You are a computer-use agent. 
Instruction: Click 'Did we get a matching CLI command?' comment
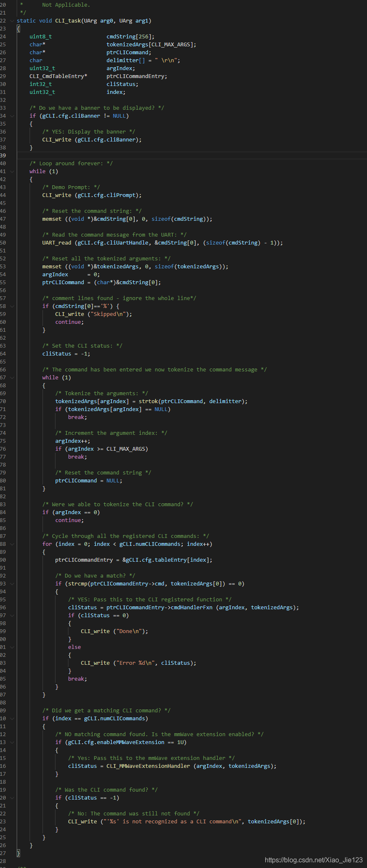(106, 711)
